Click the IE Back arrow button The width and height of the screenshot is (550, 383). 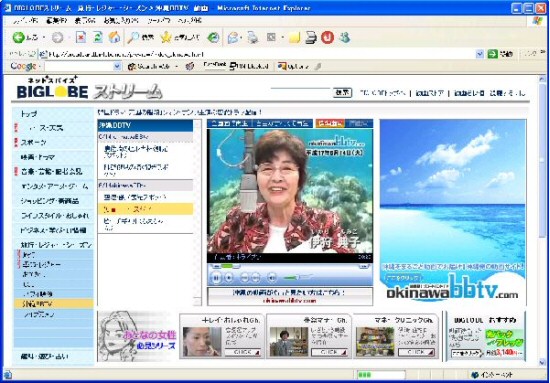[x=19, y=38]
